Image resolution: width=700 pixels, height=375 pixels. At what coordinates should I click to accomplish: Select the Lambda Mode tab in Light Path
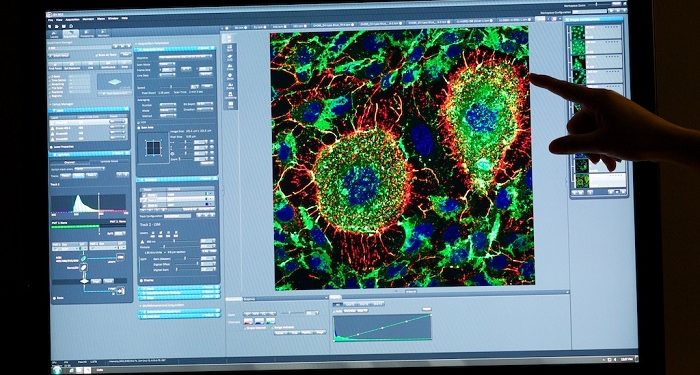(108, 162)
